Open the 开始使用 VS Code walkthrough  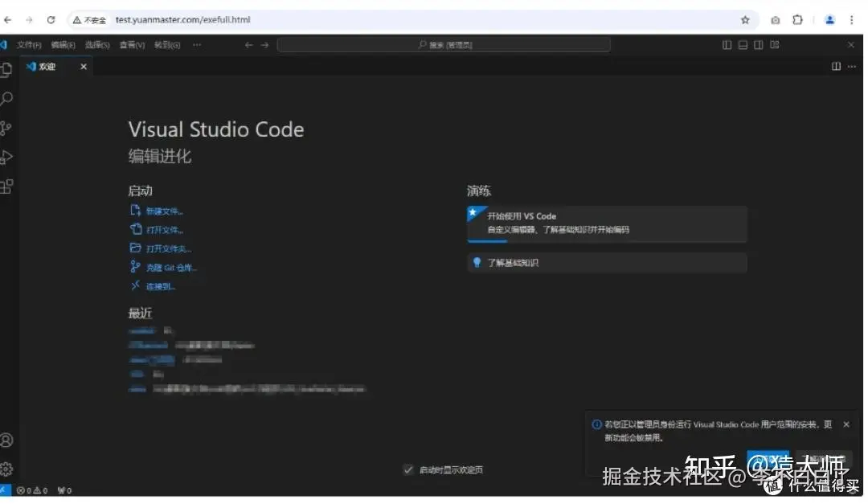click(608, 223)
